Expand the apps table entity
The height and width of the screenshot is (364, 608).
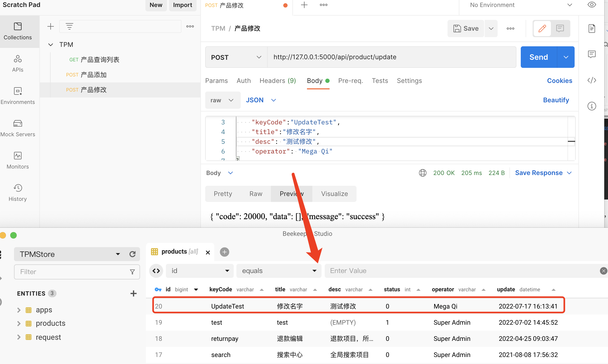click(19, 310)
